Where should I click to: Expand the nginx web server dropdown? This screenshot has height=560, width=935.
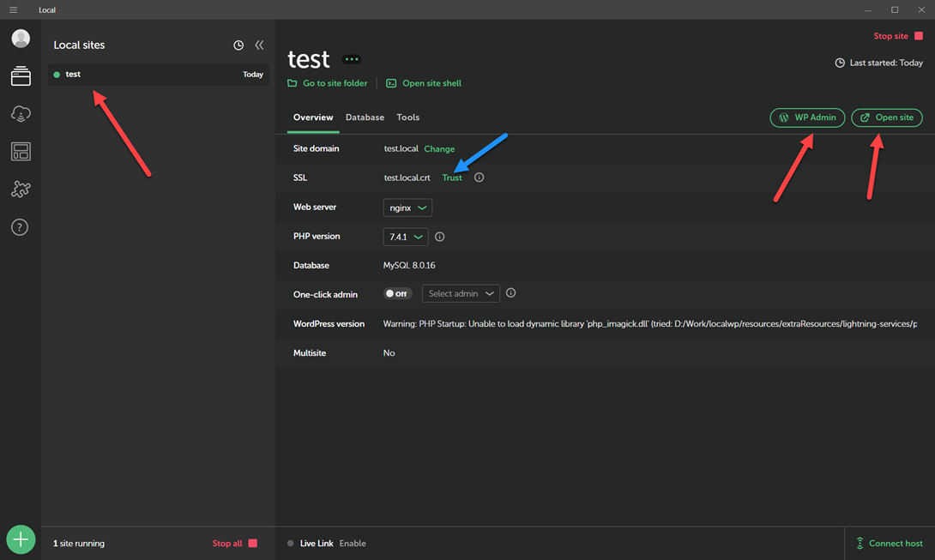(x=407, y=208)
